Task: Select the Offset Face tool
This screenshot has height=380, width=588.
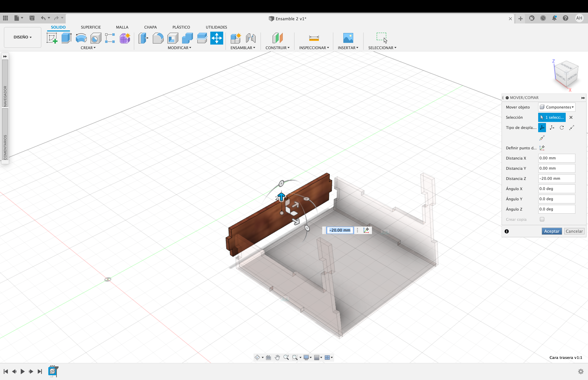Action: point(202,38)
